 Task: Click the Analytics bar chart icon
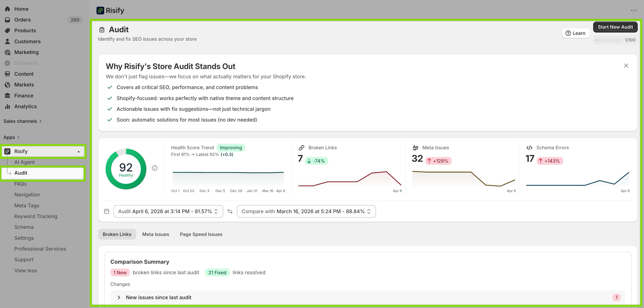point(8,106)
